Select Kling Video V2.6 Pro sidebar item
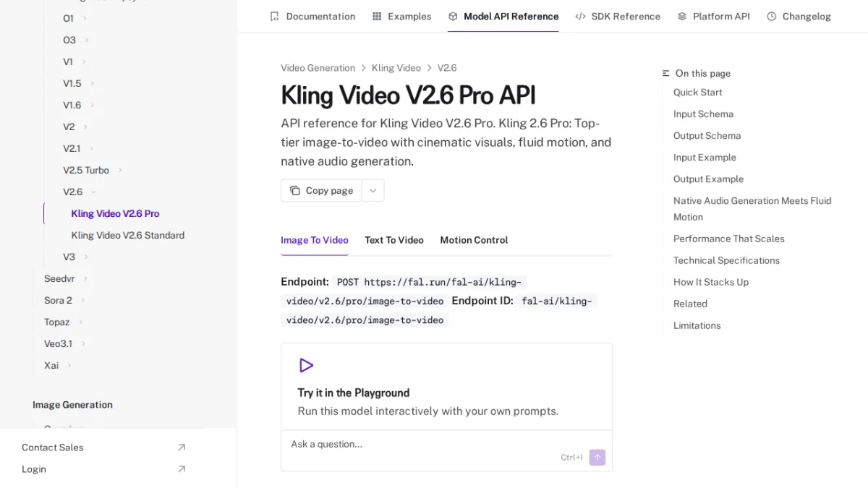Viewport: 868px width, 488px height. pos(115,213)
